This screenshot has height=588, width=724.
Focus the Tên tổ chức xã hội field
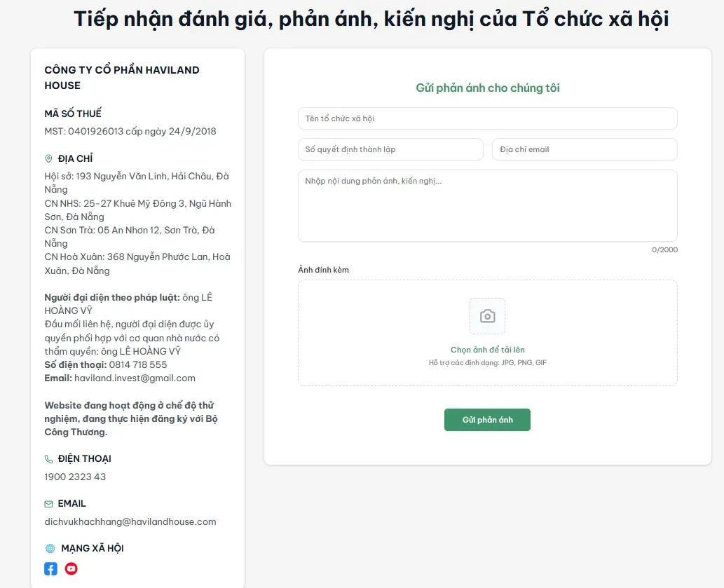click(x=487, y=118)
